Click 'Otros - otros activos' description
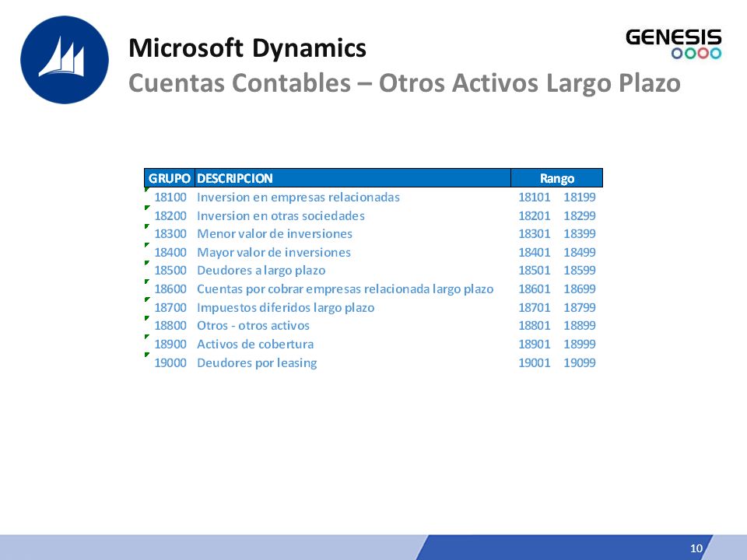 pos(253,326)
